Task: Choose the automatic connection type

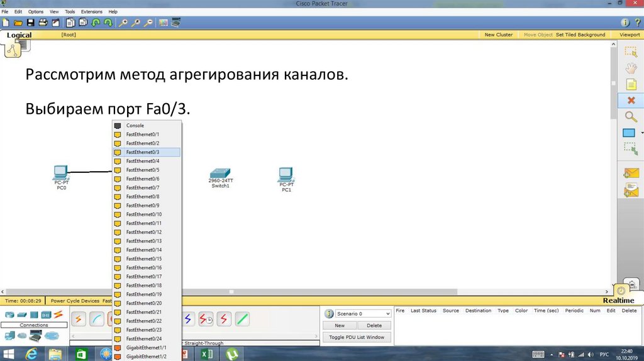Action: click(78, 319)
